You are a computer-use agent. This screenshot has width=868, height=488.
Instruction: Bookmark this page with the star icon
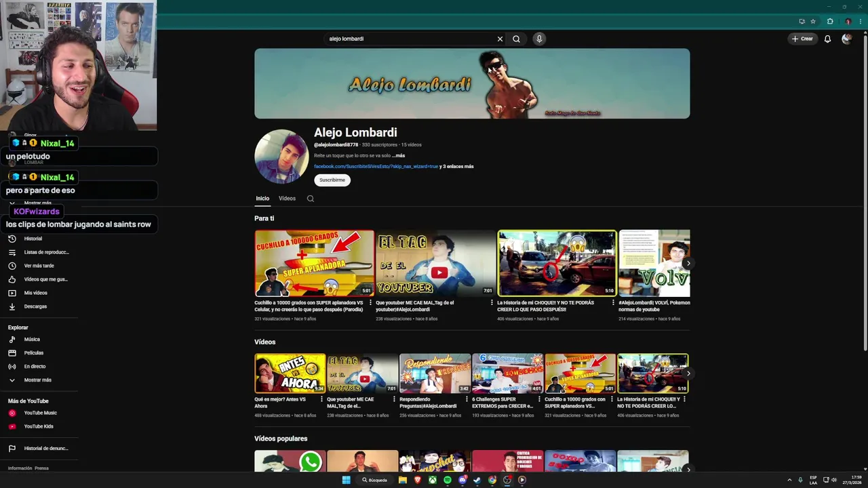(813, 21)
